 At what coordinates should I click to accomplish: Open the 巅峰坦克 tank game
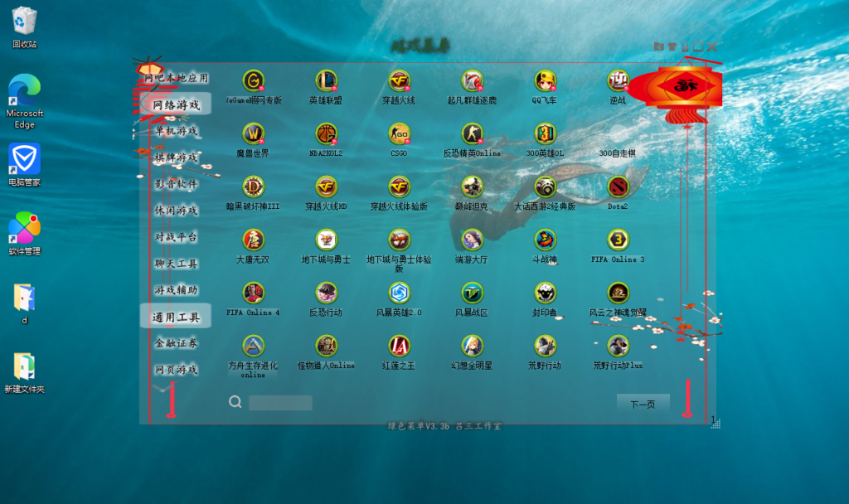pos(472,187)
